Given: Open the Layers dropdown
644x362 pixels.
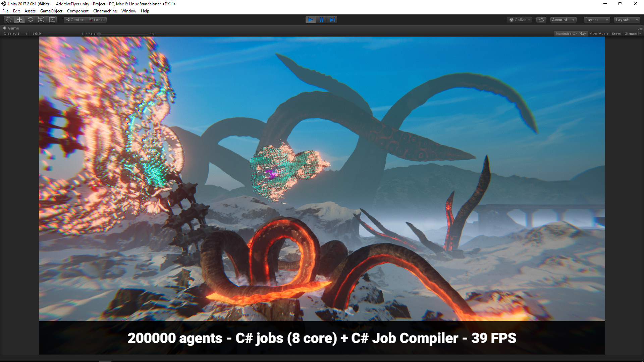Looking at the screenshot, I should point(596,20).
